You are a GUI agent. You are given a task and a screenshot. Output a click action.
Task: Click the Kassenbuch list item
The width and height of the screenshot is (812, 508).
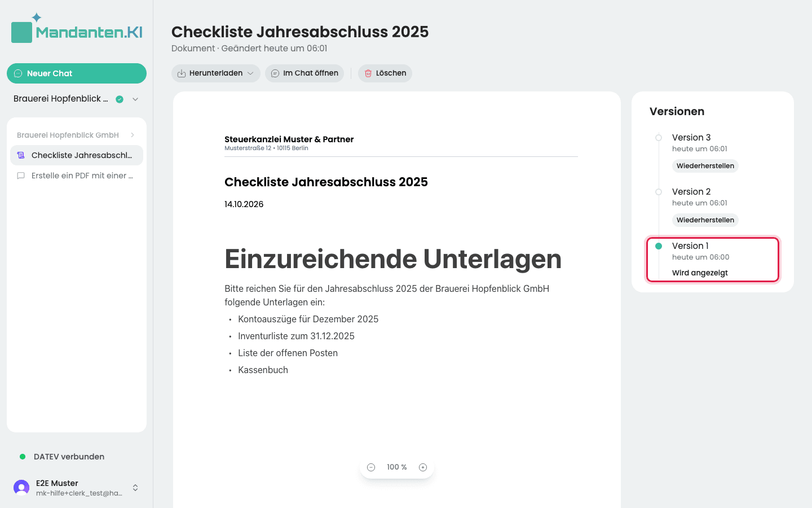pos(263,370)
